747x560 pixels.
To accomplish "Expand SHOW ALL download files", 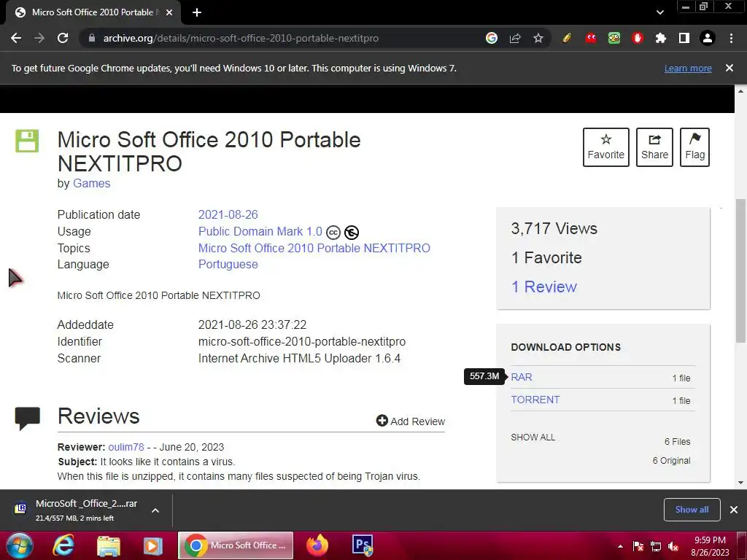I will (x=533, y=437).
